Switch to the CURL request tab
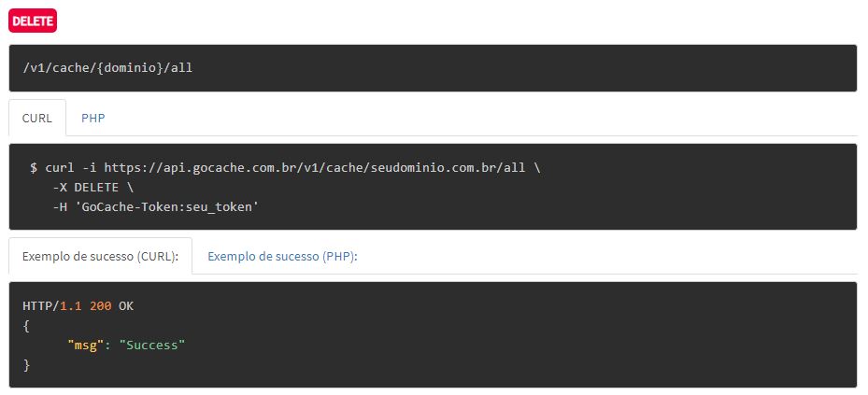This screenshot has height=395, width=868. point(37,118)
